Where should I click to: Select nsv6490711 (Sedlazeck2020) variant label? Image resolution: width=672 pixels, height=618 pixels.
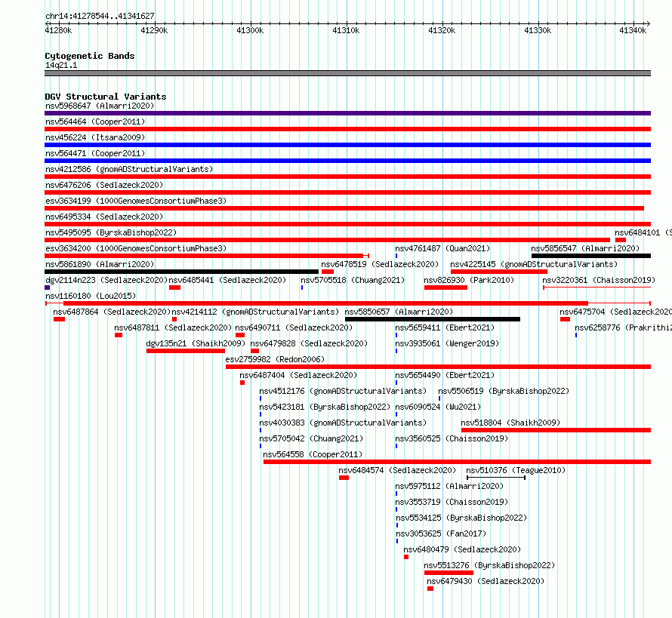tap(294, 327)
